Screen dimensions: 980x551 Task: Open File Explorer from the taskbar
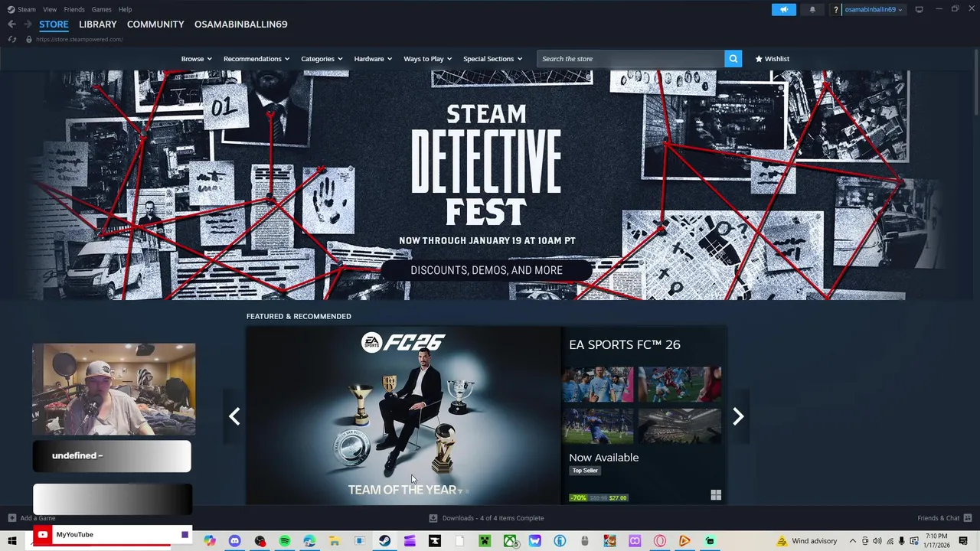tap(335, 541)
